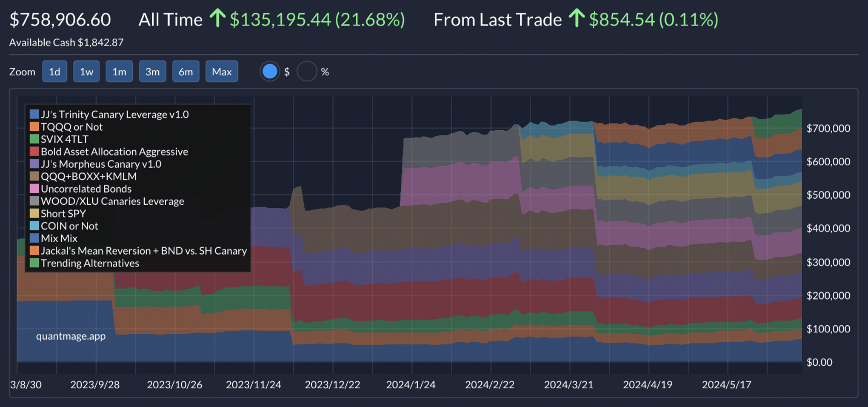Set chart zoom to 3m
868x407 pixels.
[152, 72]
